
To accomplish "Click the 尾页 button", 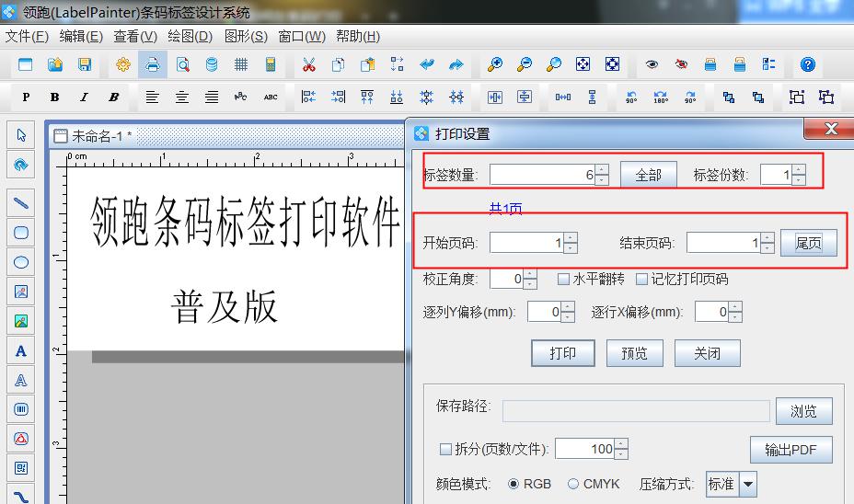I will (808, 243).
